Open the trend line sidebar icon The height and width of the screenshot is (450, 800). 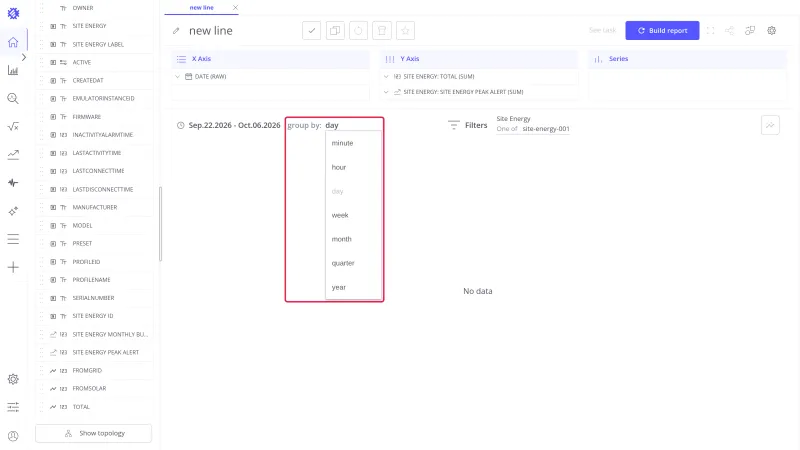pos(13,155)
